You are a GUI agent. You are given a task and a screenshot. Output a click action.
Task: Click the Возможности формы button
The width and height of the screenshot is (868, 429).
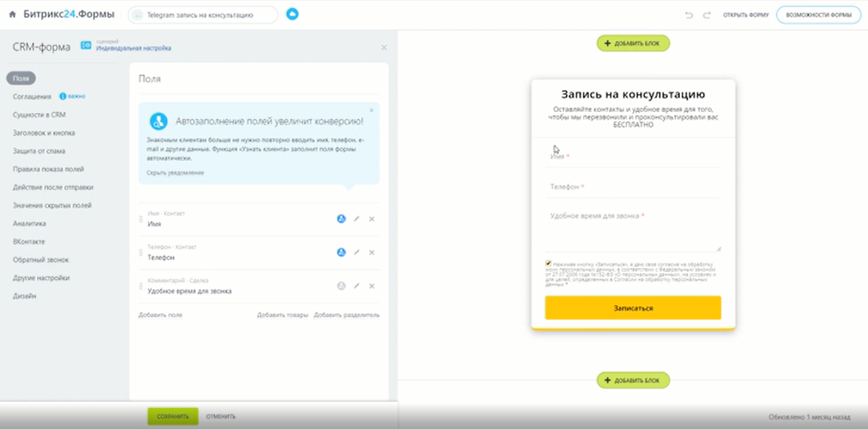818,15
